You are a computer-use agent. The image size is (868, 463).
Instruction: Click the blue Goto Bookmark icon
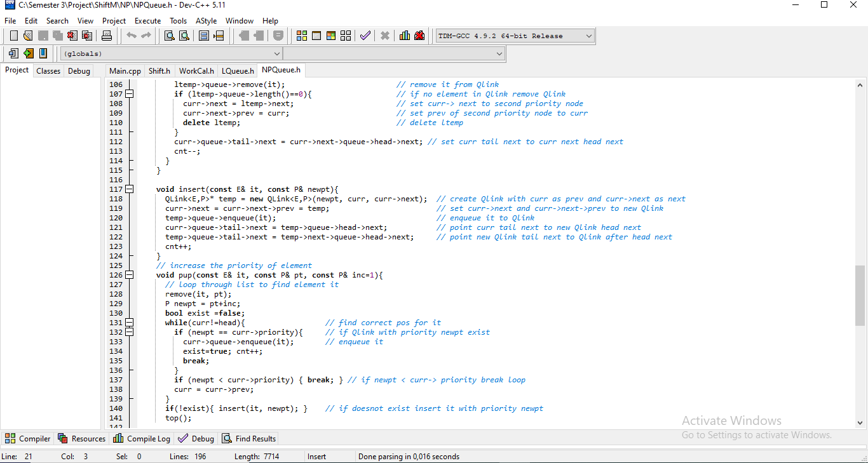click(43, 53)
